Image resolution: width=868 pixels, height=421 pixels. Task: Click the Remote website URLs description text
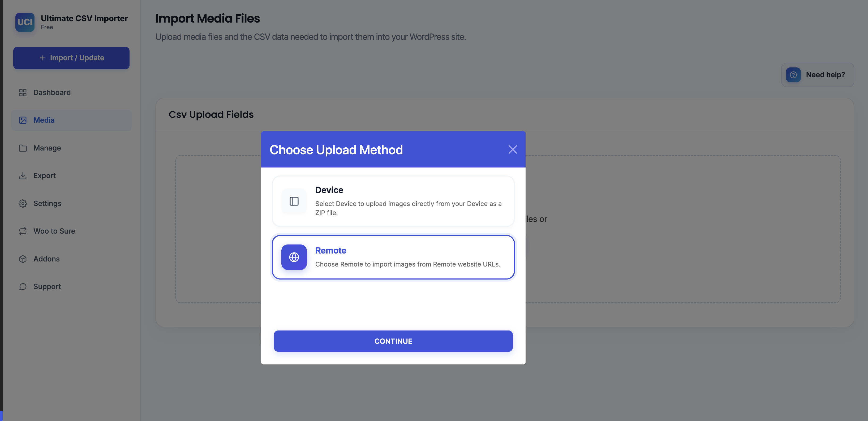point(408,264)
